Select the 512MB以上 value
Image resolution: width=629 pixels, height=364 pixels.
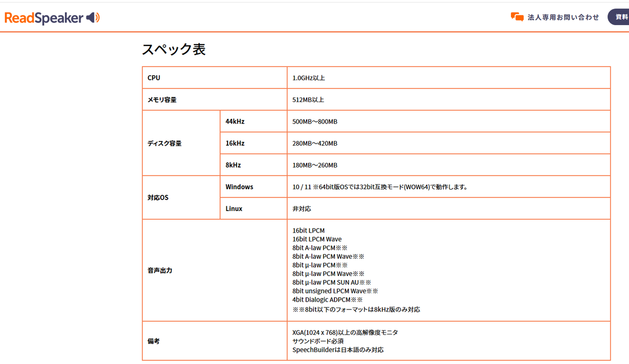(x=308, y=100)
